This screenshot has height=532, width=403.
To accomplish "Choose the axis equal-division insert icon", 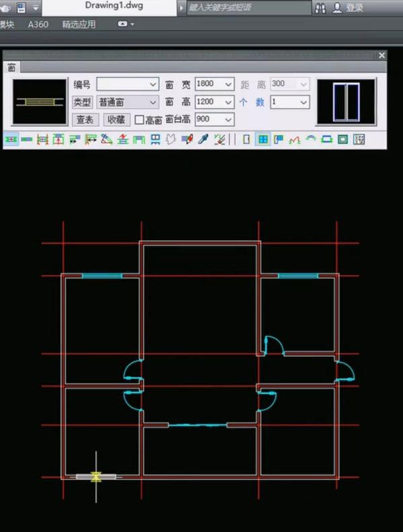I will click(42, 139).
